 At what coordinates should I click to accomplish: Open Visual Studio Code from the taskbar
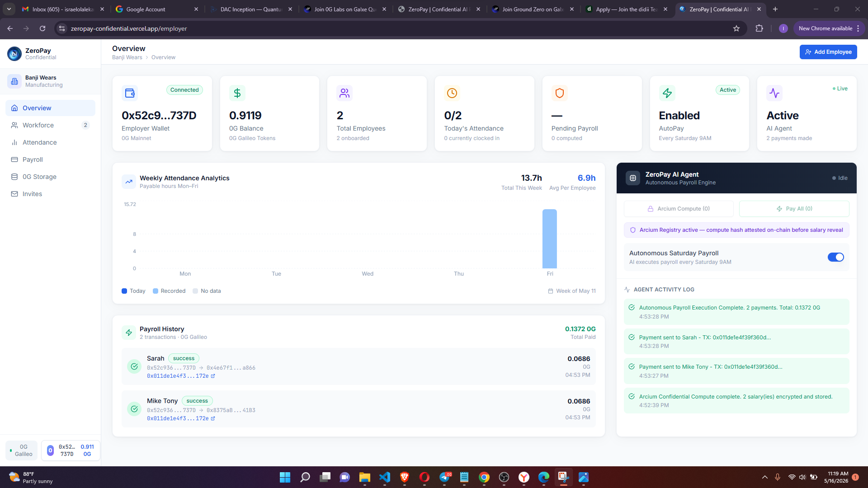pyautogui.click(x=385, y=477)
